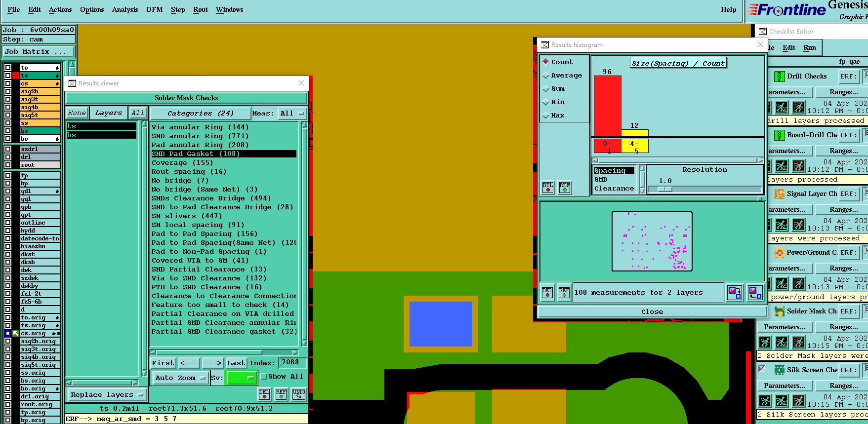Click red running-man icon under Signal Layer Check

click(x=798, y=225)
